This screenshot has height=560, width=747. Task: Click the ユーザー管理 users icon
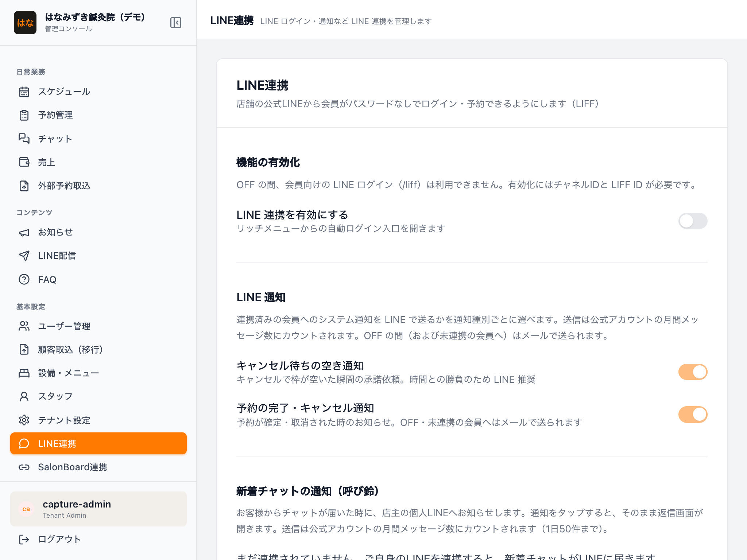[24, 326]
